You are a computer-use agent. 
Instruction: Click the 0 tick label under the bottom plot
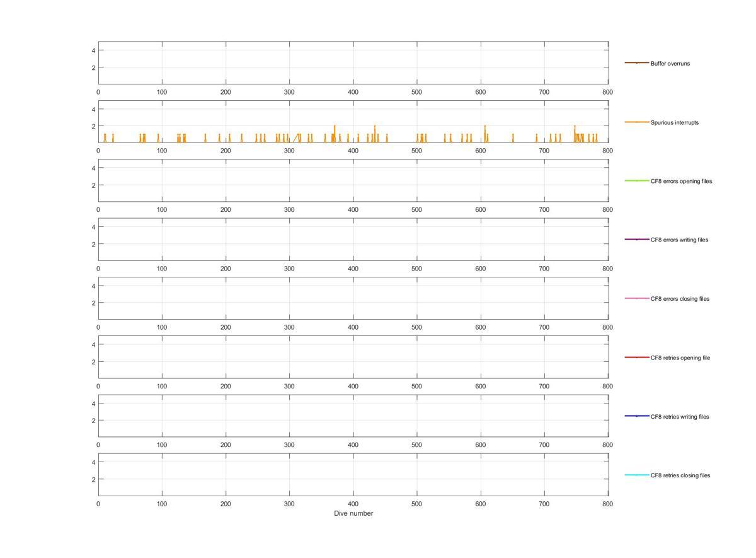[98, 504]
